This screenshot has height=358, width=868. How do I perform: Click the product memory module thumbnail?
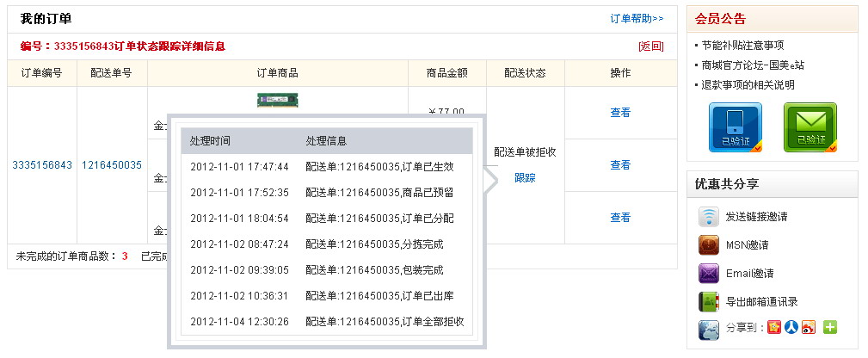[277, 100]
